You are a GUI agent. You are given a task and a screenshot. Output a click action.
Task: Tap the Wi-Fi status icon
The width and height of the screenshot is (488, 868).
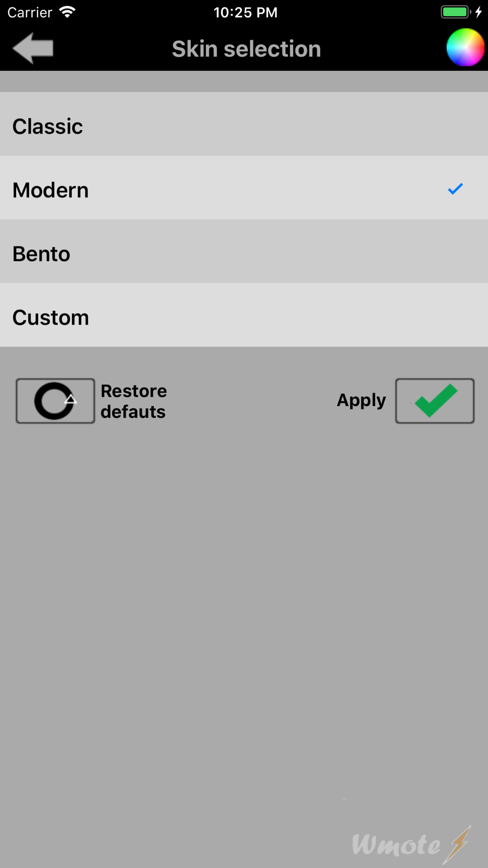point(67,12)
